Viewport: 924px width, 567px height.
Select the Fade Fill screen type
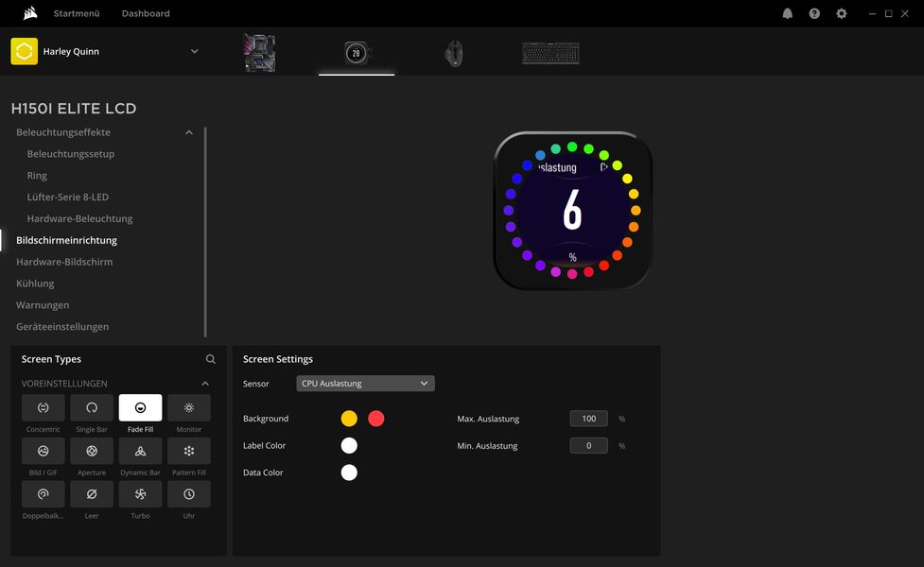(x=140, y=407)
